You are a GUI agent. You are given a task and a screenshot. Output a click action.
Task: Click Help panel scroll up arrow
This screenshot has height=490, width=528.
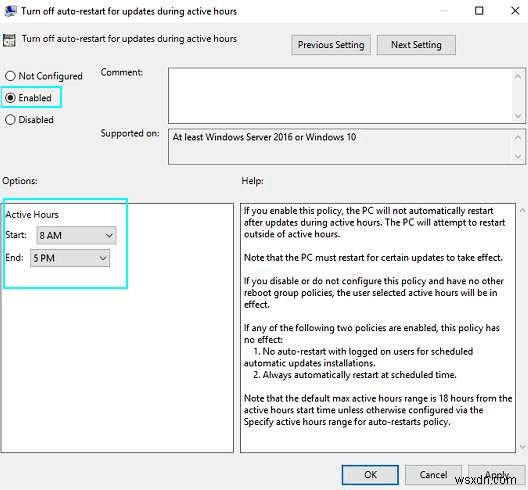point(522,210)
